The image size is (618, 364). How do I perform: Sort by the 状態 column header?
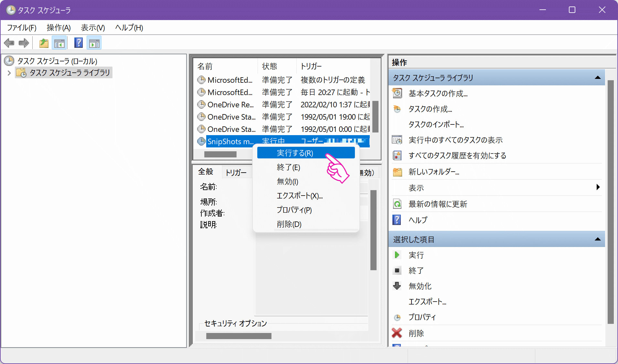(x=277, y=66)
